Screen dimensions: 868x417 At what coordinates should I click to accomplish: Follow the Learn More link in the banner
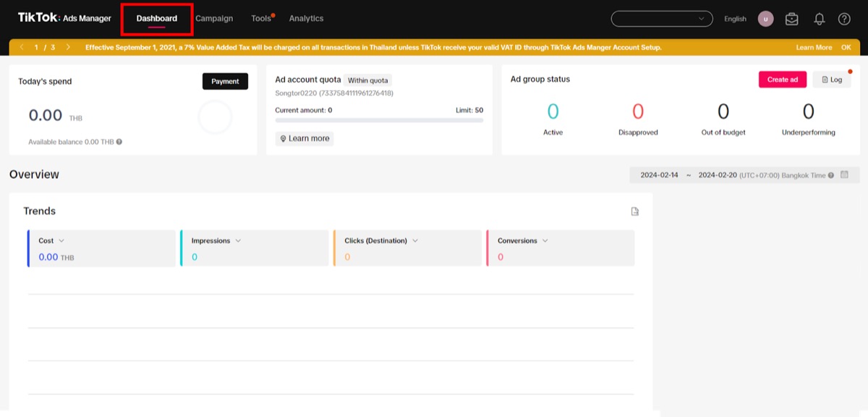point(814,48)
